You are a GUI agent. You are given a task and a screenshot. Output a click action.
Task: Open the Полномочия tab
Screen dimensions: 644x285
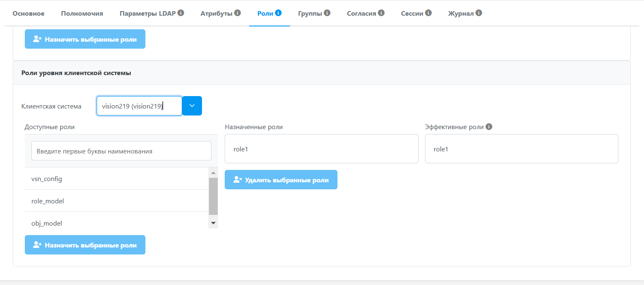pos(82,13)
